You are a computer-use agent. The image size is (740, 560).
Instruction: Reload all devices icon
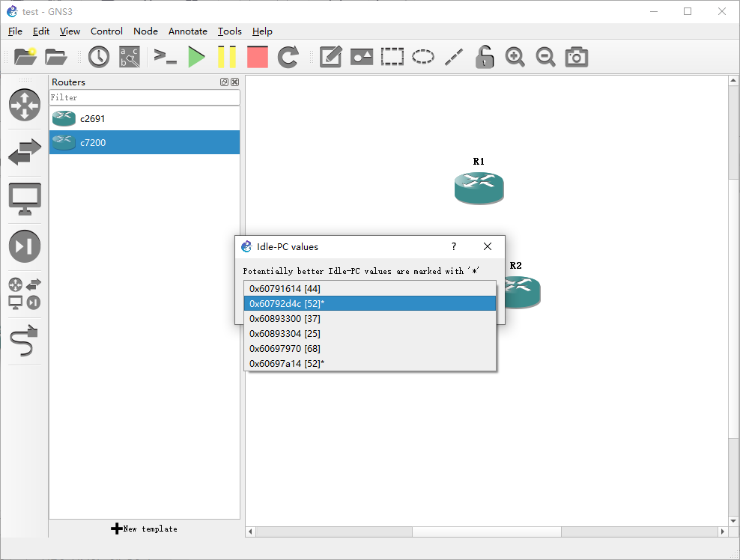pos(288,57)
